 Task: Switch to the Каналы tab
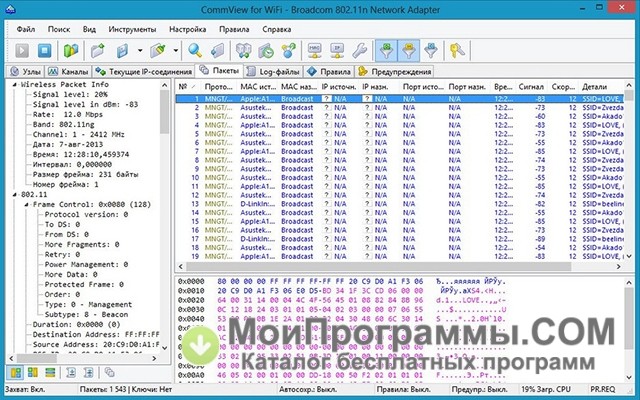68,71
